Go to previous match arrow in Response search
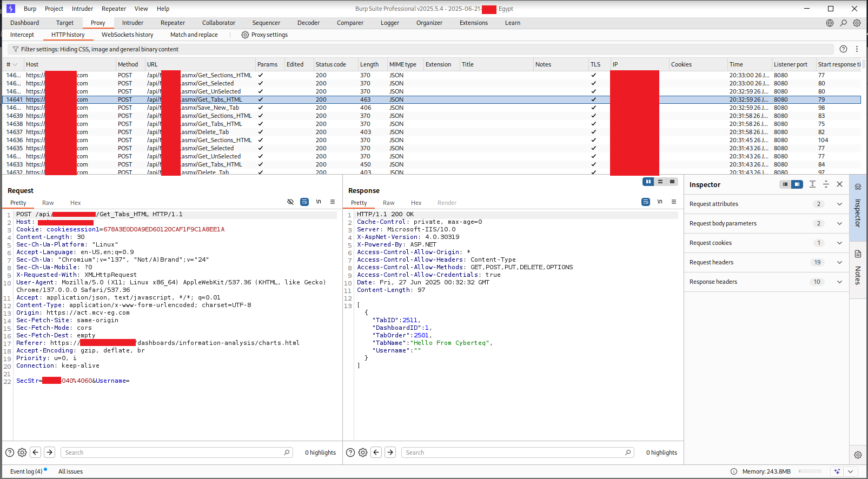The height and width of the screenshot is (479, 868). pyautogui.click(x=376, y=452)
